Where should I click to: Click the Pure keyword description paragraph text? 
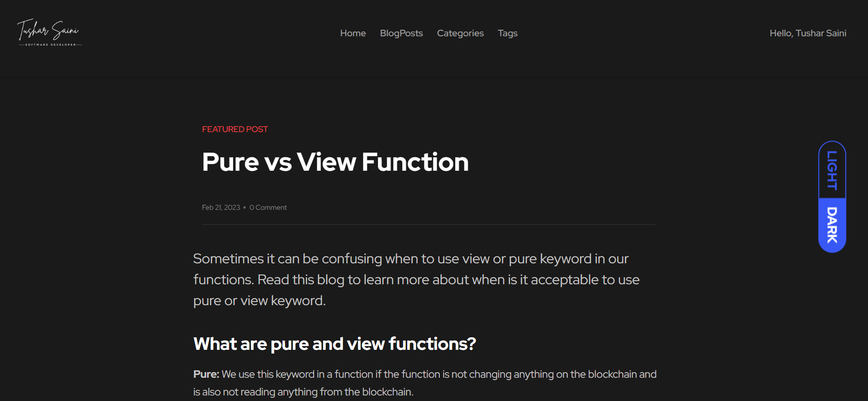425,383
